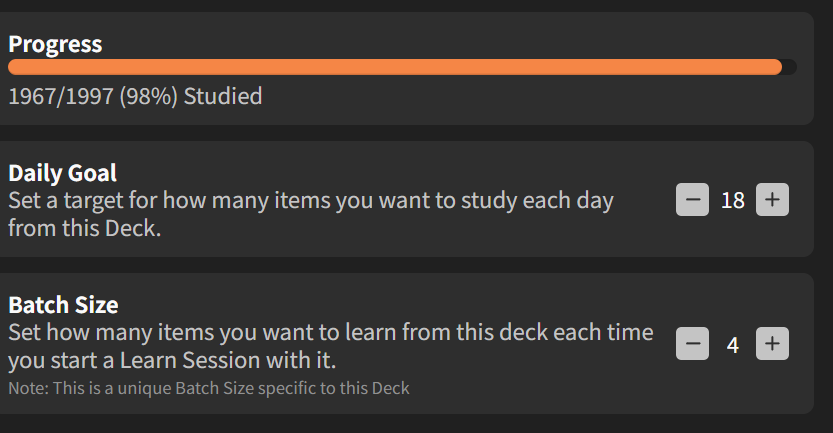Select the Batch Size value 4

(x=733, y=345)
